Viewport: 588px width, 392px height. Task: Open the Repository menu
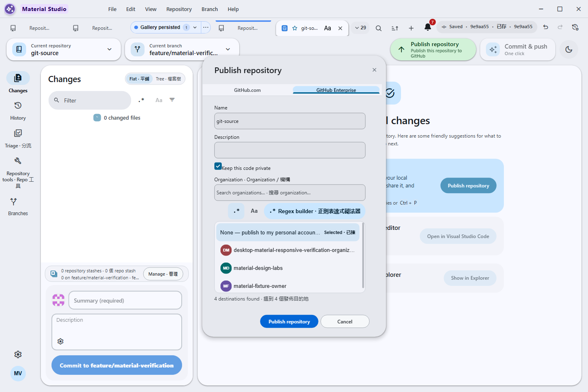coord(179,9)
